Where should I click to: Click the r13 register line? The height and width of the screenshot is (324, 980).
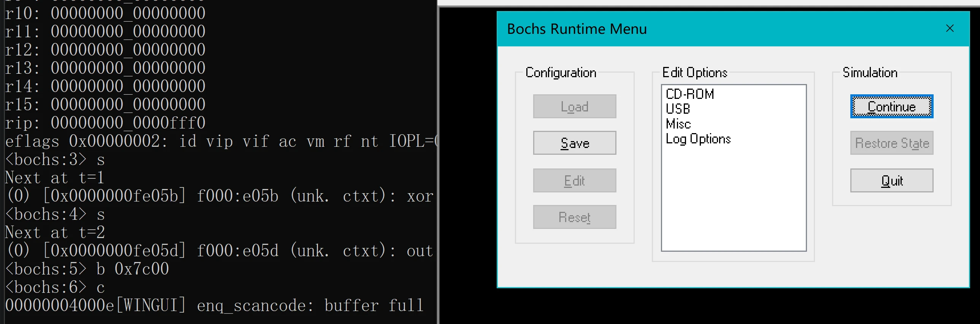(x=105, y=68)
